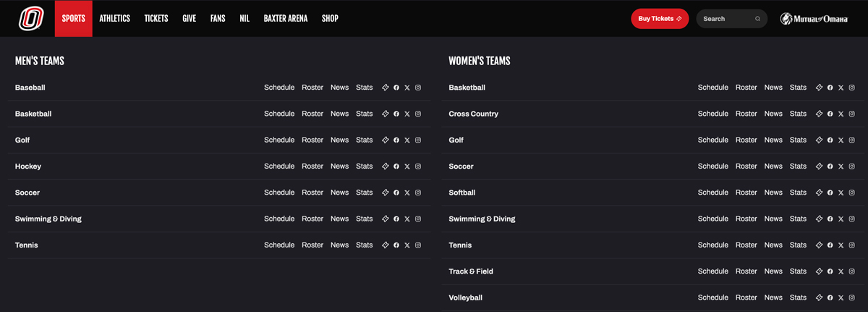Open Hockey Stats link

(365, 166)
